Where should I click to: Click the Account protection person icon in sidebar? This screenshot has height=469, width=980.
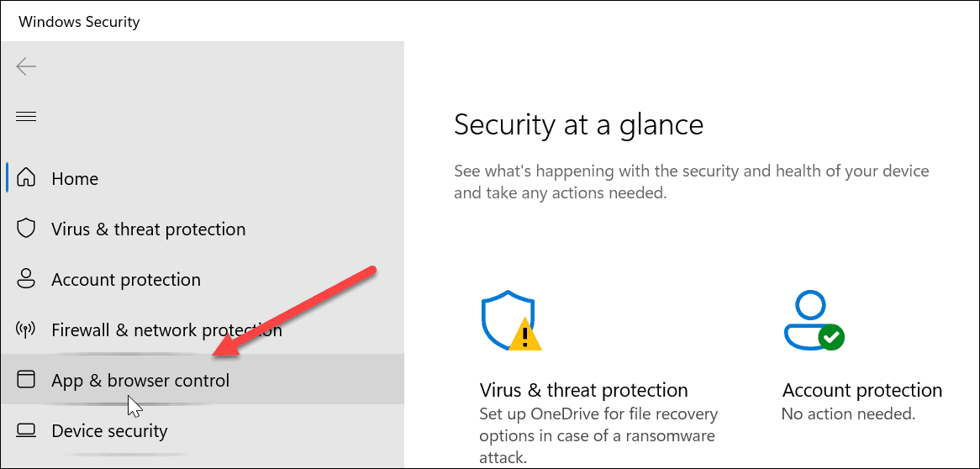point(27,279)
